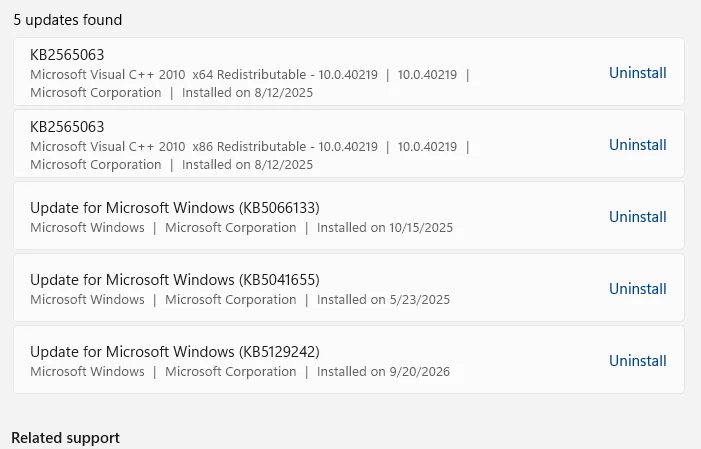Viewport: 701px width, 449px height.
Task: Click the 5 updates found heading
Action: tap(68, 20)
